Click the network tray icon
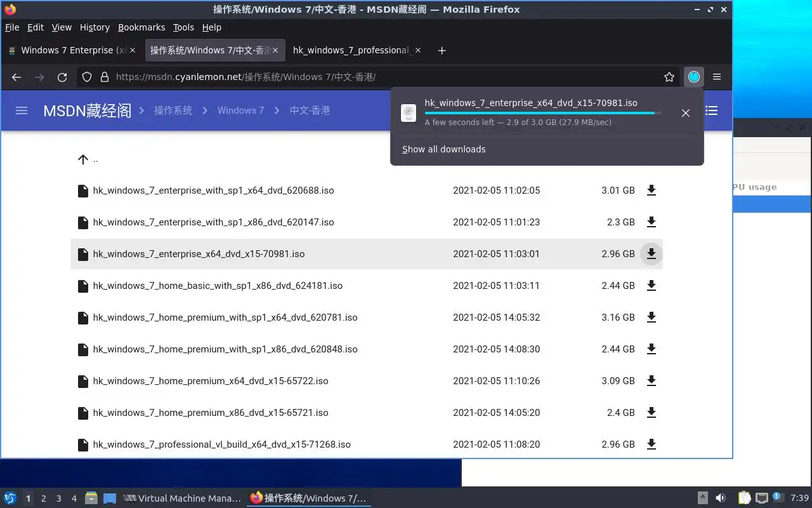Image resolution: width=812 pixels, height=508 pixels. coord(761,498)
